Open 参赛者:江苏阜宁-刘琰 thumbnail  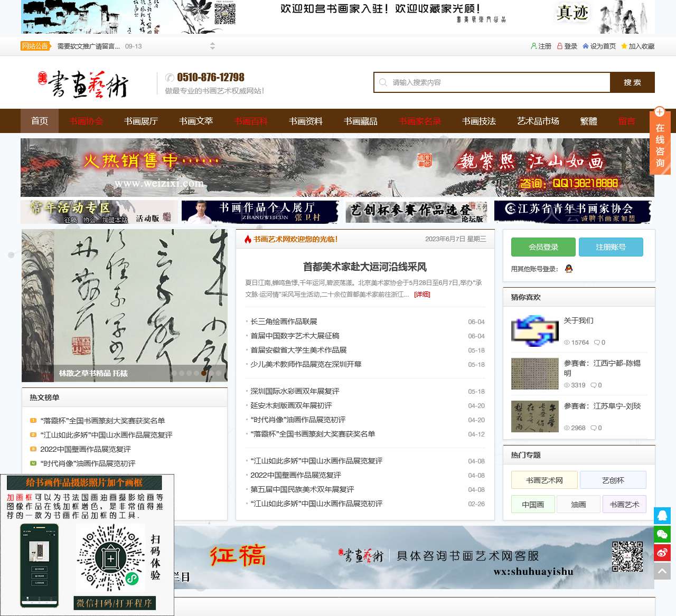pyautogui.click(x=535, y=416)
